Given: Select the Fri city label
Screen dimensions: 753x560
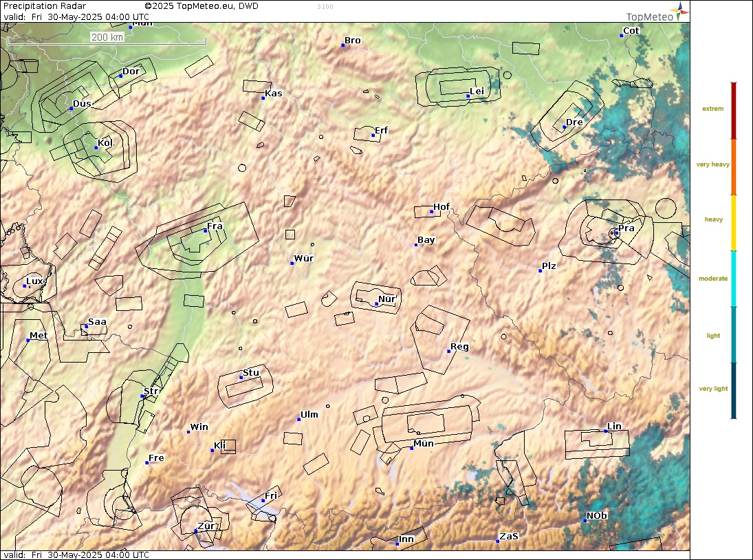Looking at the screenshot, I should (271, 495).
